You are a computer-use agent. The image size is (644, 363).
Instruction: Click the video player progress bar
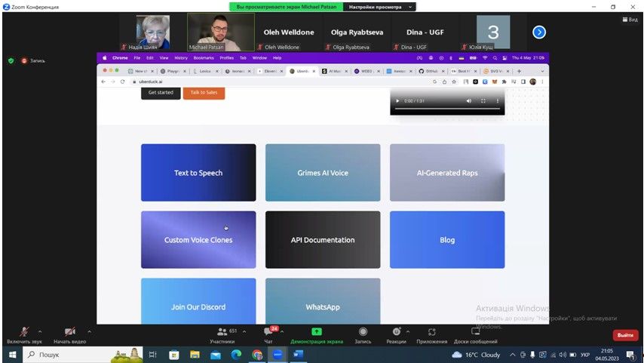point(446,109)
